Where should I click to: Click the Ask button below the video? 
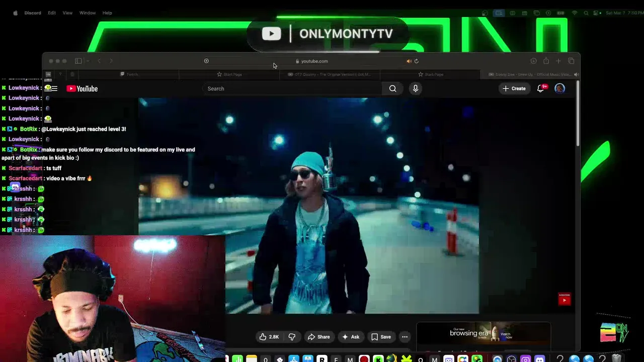(x=350, y=337)
